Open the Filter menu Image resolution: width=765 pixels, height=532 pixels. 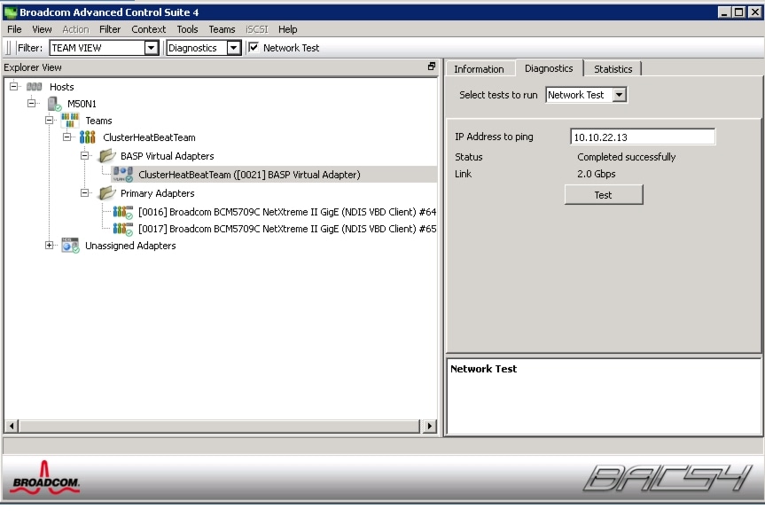pos(110,29)
